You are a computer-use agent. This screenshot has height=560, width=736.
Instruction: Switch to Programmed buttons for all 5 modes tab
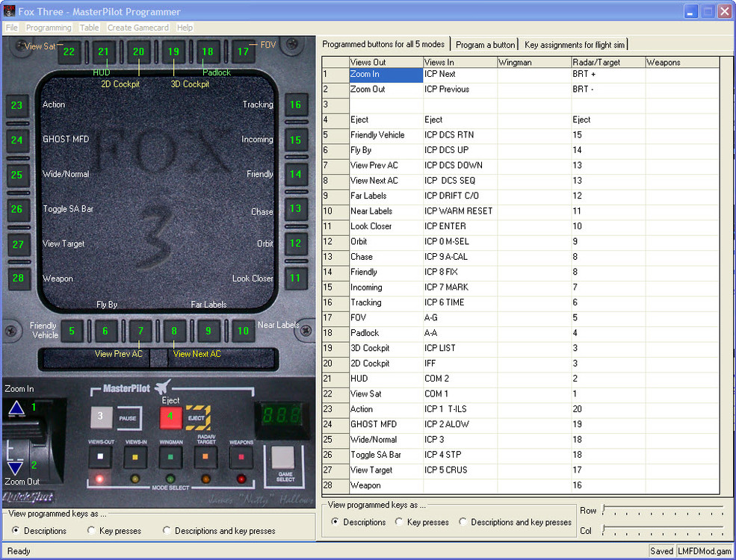383,44
